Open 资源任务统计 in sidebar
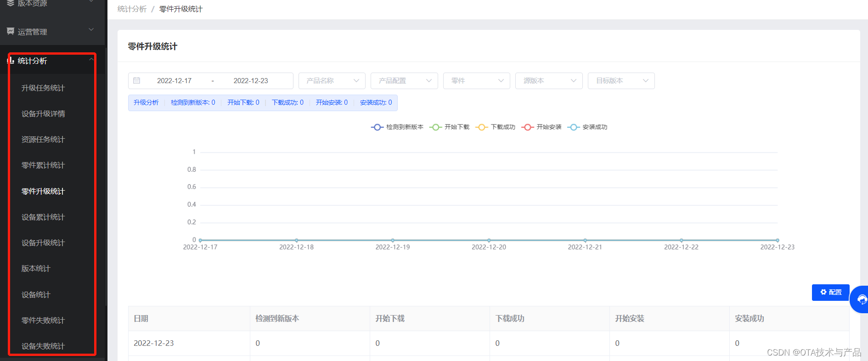The height and width of the screenshot is (361, 868). [43, 140]
